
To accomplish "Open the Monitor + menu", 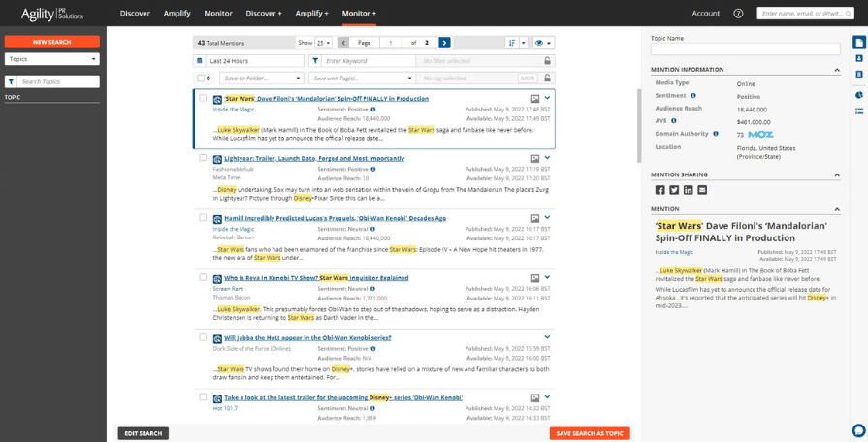I will tap(359, 14).
